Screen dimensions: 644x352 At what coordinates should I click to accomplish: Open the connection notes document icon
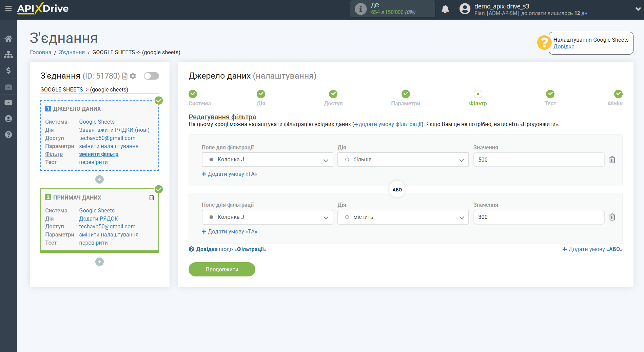pos(125,76)
